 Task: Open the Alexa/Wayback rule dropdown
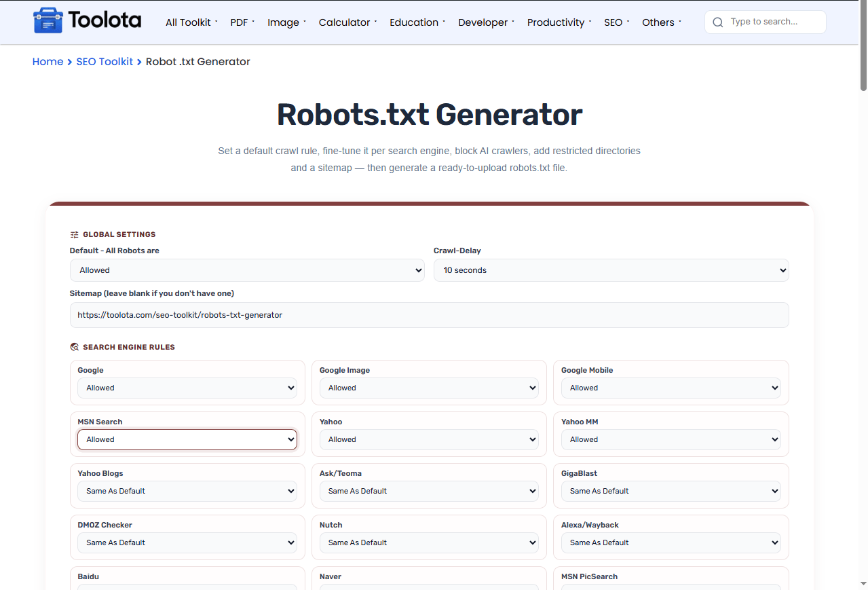[x=671, y=542]
